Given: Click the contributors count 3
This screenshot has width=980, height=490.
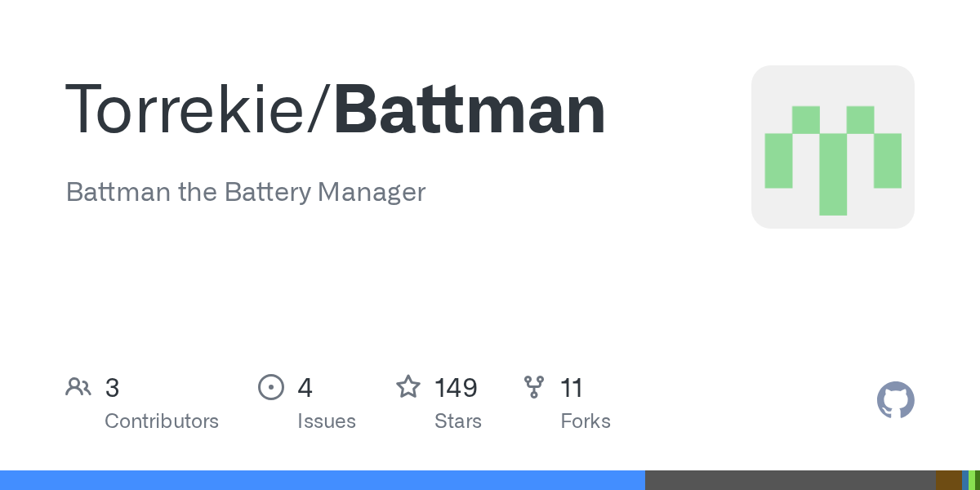Looking at the screenshot, I should 113,388.
